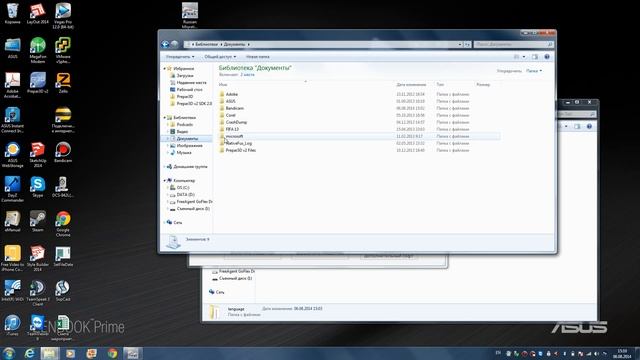Screen dimensions: 640x360
Task: Open Загрузки in the navigation pane
Action: 185,76
